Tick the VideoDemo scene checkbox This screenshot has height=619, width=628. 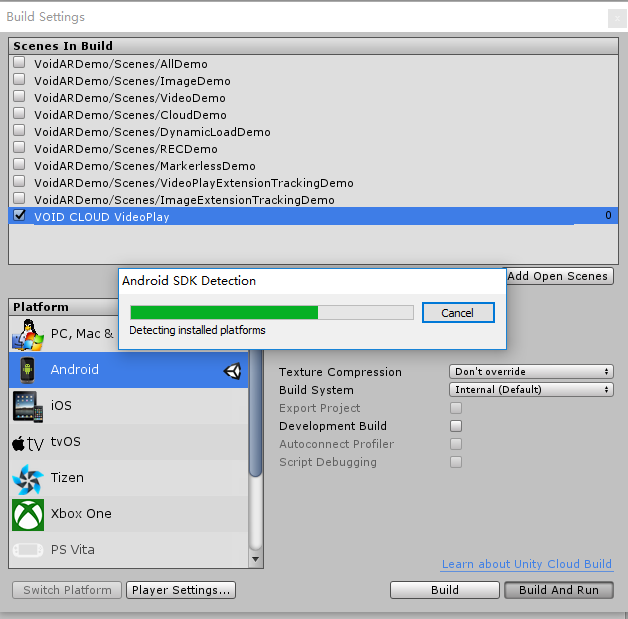pyautogui.click(x=19, y=96)
